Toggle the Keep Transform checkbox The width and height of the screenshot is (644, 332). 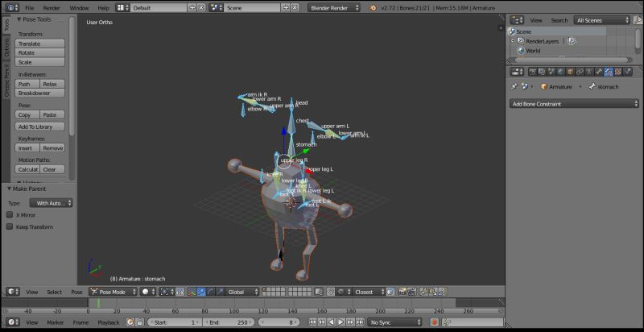10,226
